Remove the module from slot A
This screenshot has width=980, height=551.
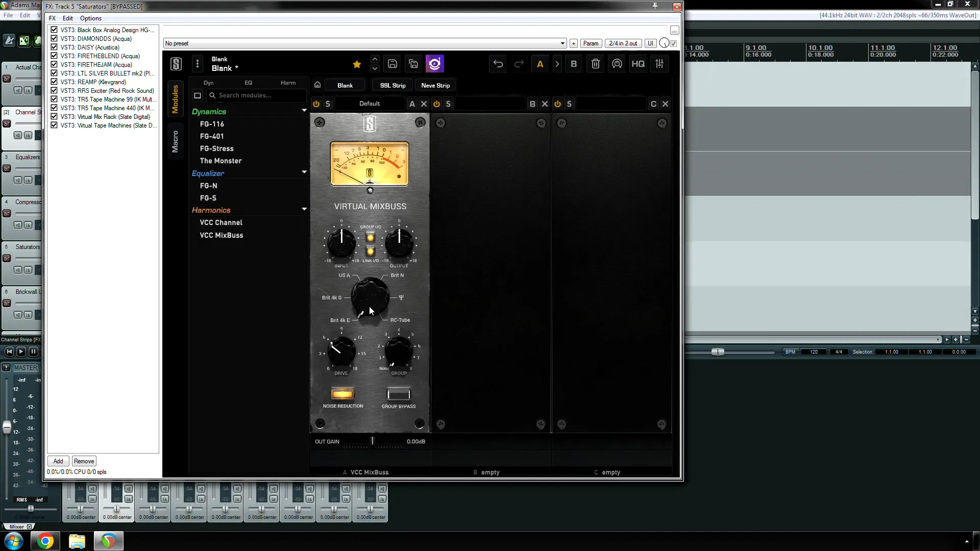[424, 104]
